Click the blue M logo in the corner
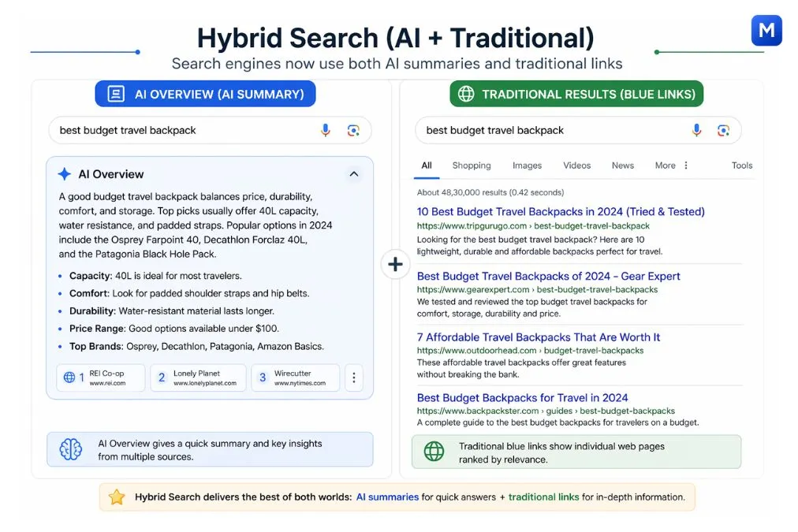Image resolution: width=798 pixels, height=532 pixels. coord(764,31)
